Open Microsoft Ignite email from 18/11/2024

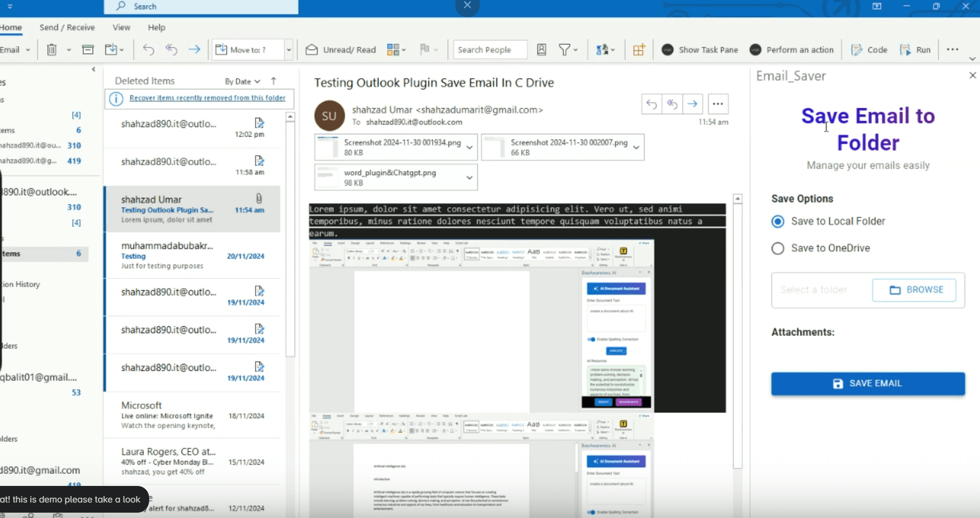pos(192,415)
